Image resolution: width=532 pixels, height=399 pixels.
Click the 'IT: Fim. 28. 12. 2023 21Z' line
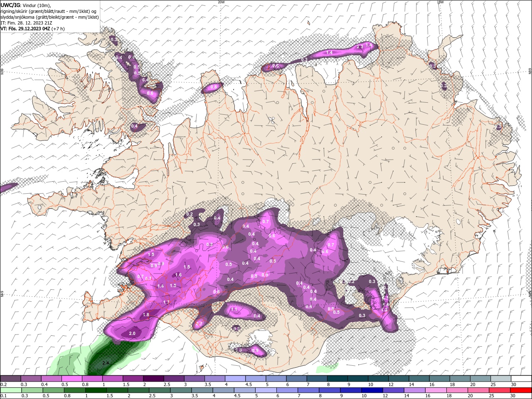click(x=26, y=23)
